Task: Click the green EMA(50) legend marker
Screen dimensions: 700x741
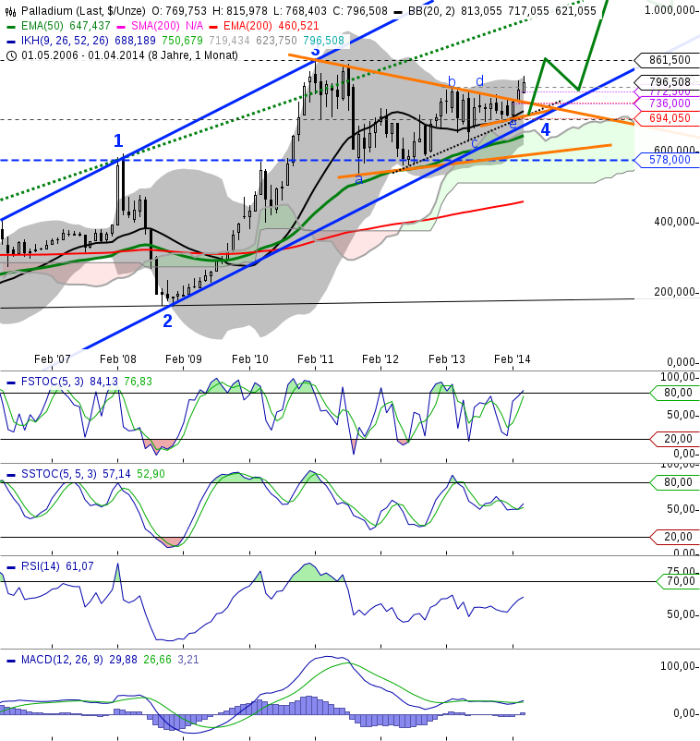Action: 11,26
